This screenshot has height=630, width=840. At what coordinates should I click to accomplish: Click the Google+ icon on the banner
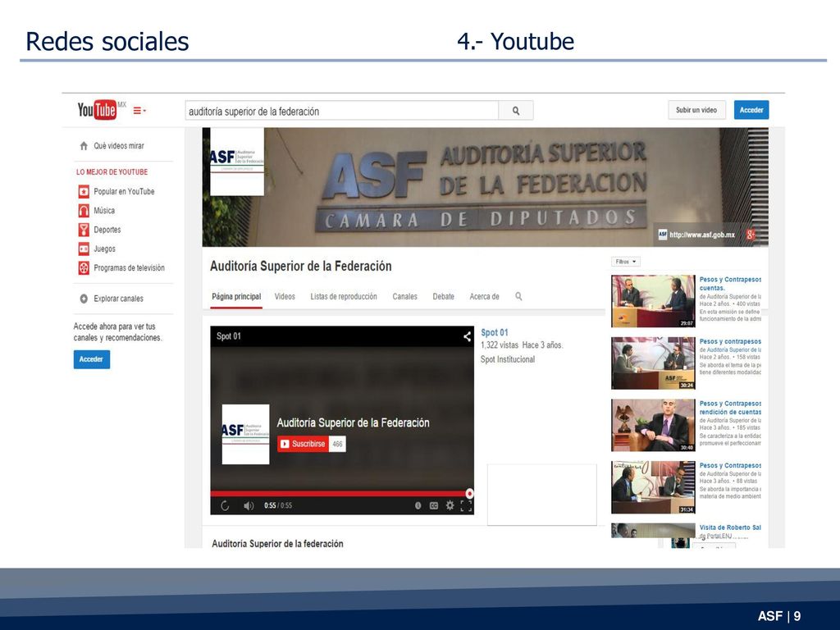point(751,235)
